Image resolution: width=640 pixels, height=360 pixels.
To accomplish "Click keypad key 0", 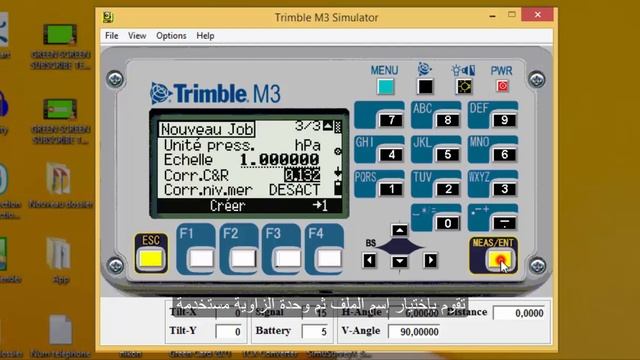I will pyautogui.click(x=448, y=223).
